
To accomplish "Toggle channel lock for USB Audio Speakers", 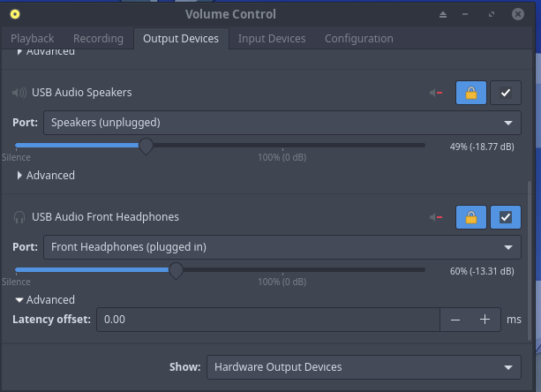I will [x=471, y=93].
